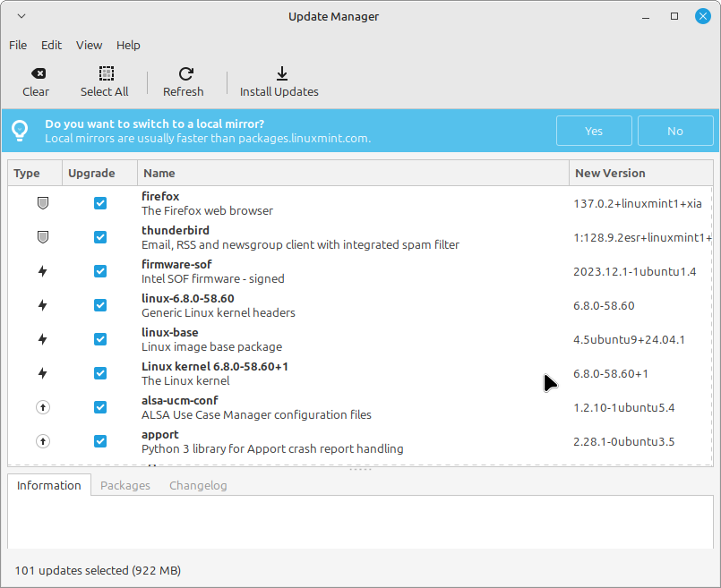Viewport: 721px width, 588px height.
Task: Toggle the linux-6.8.0-58.60 upgrade checkbox
Action: click(x=100, y=305)
